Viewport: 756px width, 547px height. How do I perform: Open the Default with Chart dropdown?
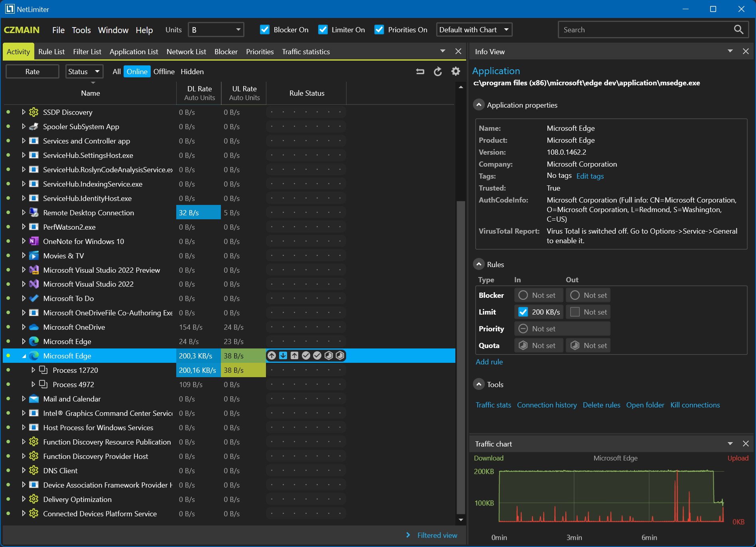coord(474,30)
